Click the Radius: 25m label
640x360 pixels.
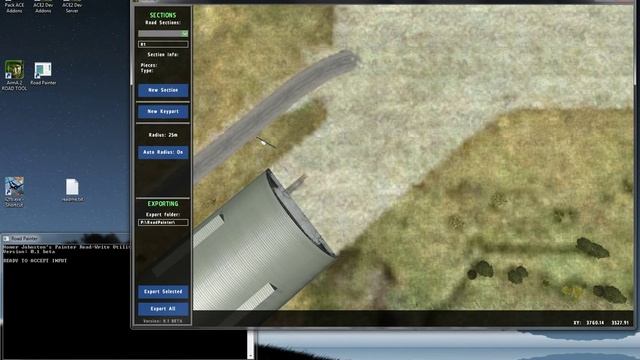pyautogui.click(x=163, y=135)
